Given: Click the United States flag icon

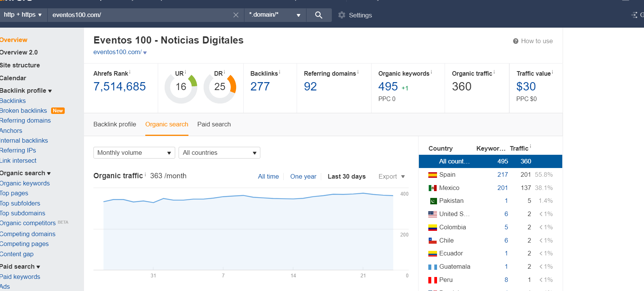Looking at the screenshot, I should click(432, 214).
